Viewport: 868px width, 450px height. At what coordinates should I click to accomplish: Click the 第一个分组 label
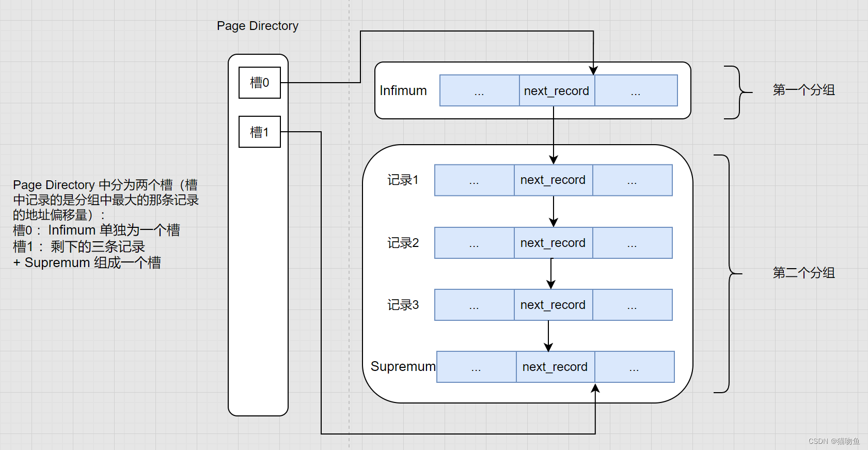tap(803, 90)
